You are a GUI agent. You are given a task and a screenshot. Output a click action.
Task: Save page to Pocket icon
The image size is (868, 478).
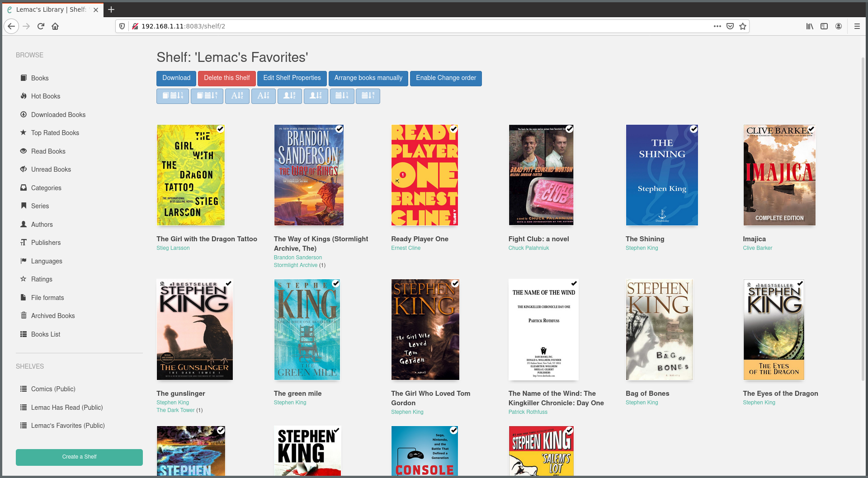[730, 26]
